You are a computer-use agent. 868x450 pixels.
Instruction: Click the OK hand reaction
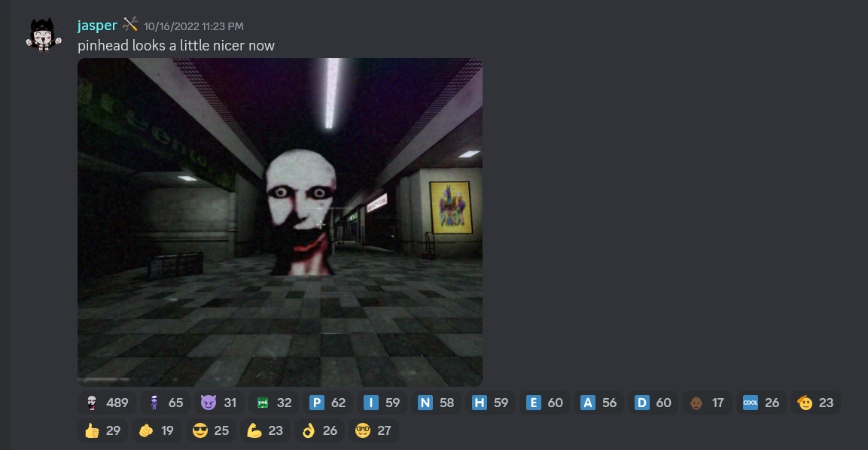320,430
